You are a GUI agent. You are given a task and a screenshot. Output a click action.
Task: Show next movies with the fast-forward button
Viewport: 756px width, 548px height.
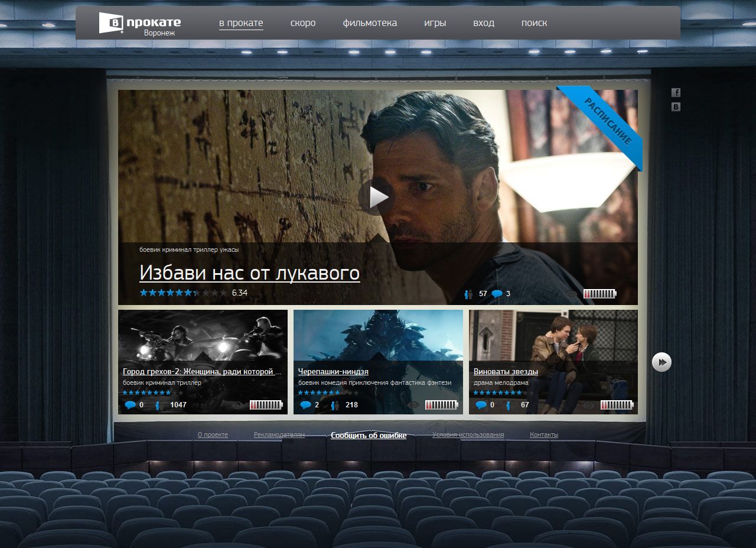coord(661,362)
